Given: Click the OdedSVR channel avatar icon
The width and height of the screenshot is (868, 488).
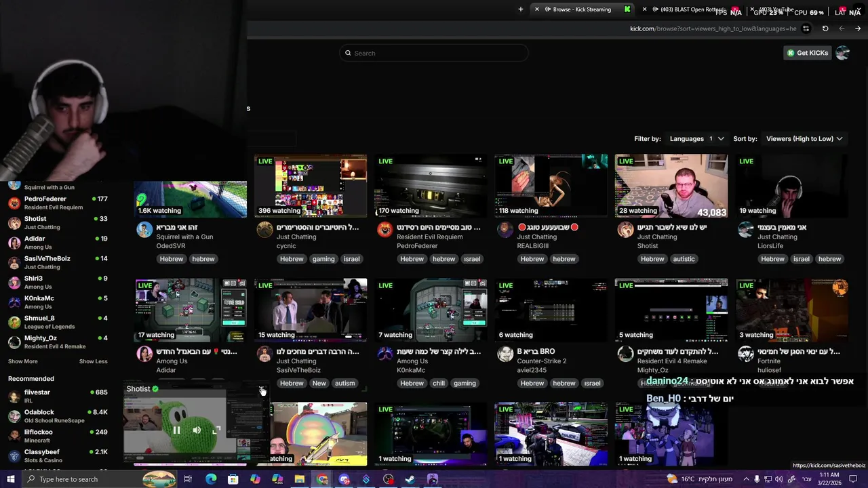Looking at the screenshot, I should [x=144, y=229].
